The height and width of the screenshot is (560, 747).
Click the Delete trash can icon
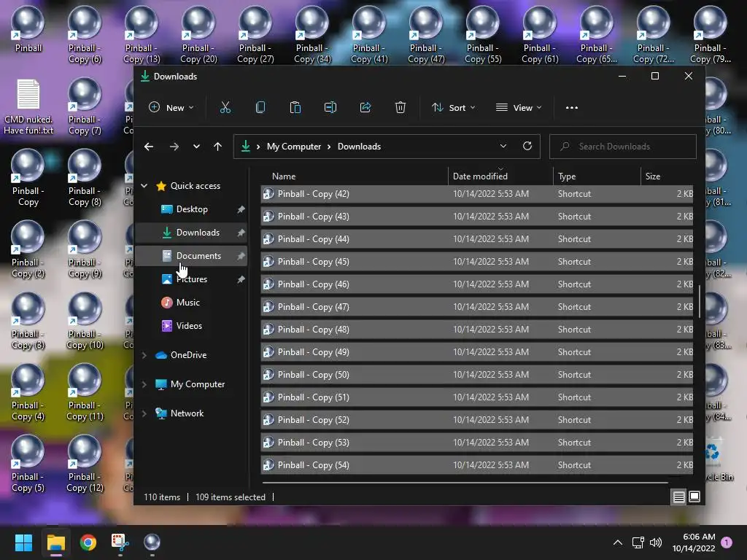pos(400,108)
